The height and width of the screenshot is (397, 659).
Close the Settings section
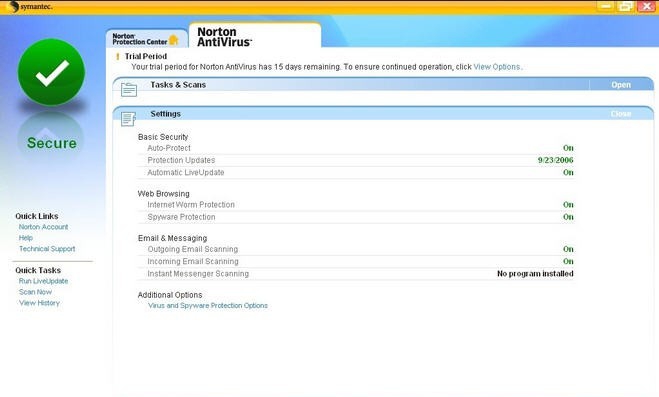tap(621, 114)
